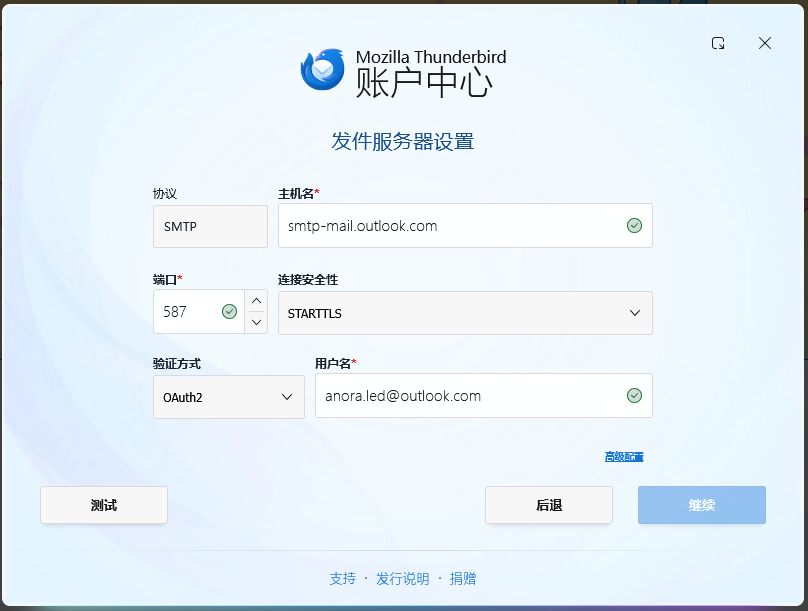
Task: Click the 测试 test button
Action: (104, 505)
